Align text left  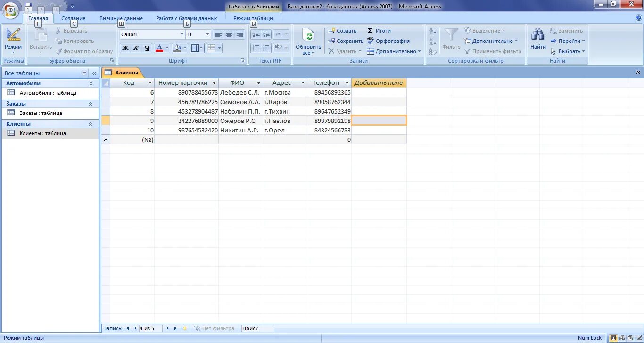click(x=218, y=34)
